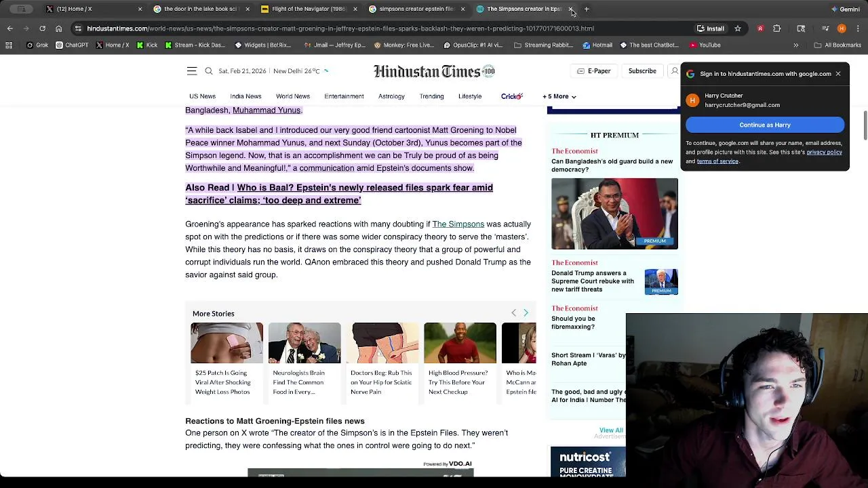This screenshot has height=488, width=868.
Task: Open the ChatGPT bookmark
Action: [72, 45]
